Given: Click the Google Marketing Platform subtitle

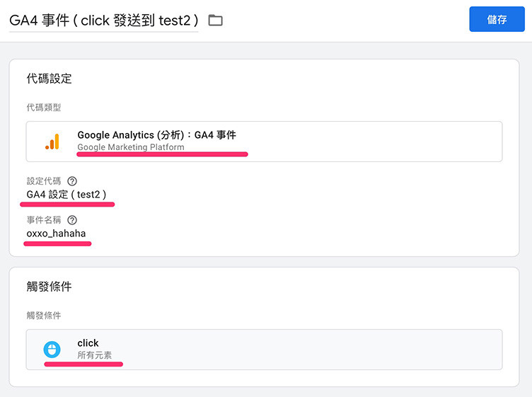Looking at the screenshot, I should coord(131,147).
